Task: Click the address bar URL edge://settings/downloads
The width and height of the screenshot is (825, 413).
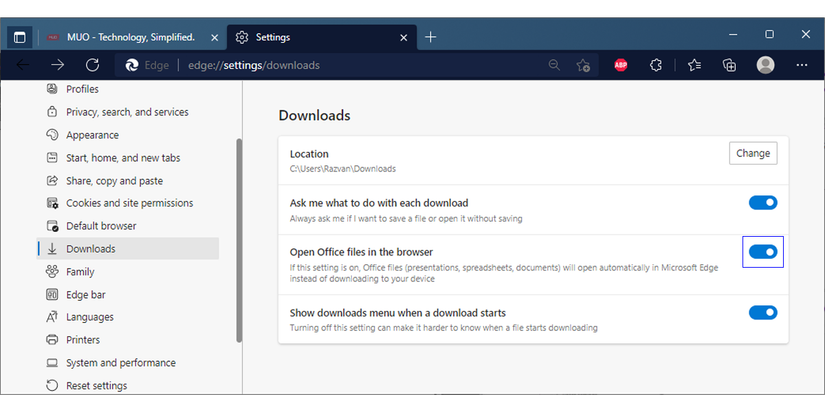Action: (254, 65)
